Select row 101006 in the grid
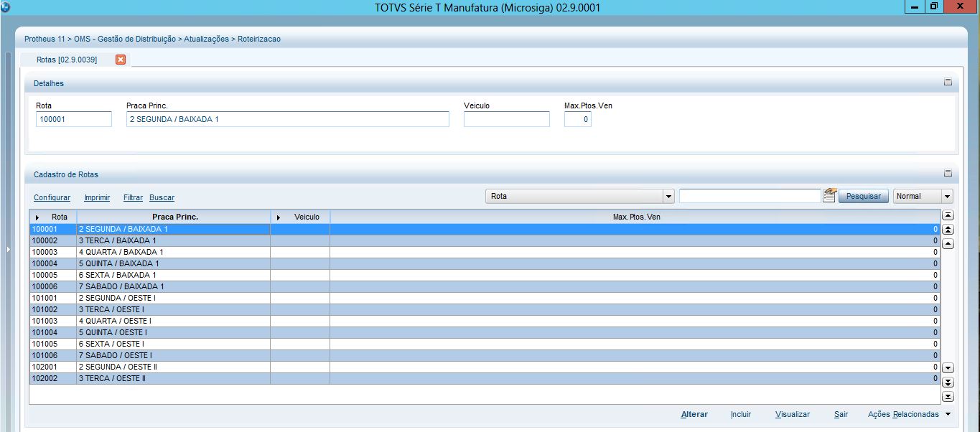The height and width of the screenshot is (432, 980). coord(485,355)
